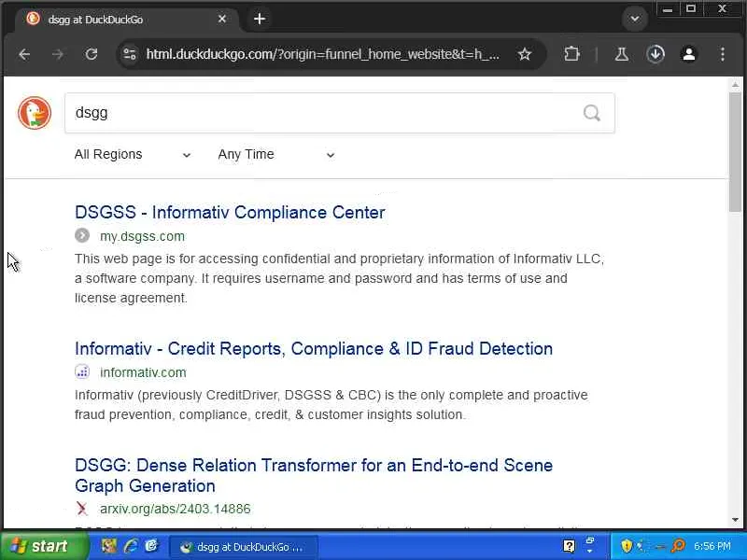
Task: Click the snippet about fraud prevention solution
Action: click(x=331, y=405)
